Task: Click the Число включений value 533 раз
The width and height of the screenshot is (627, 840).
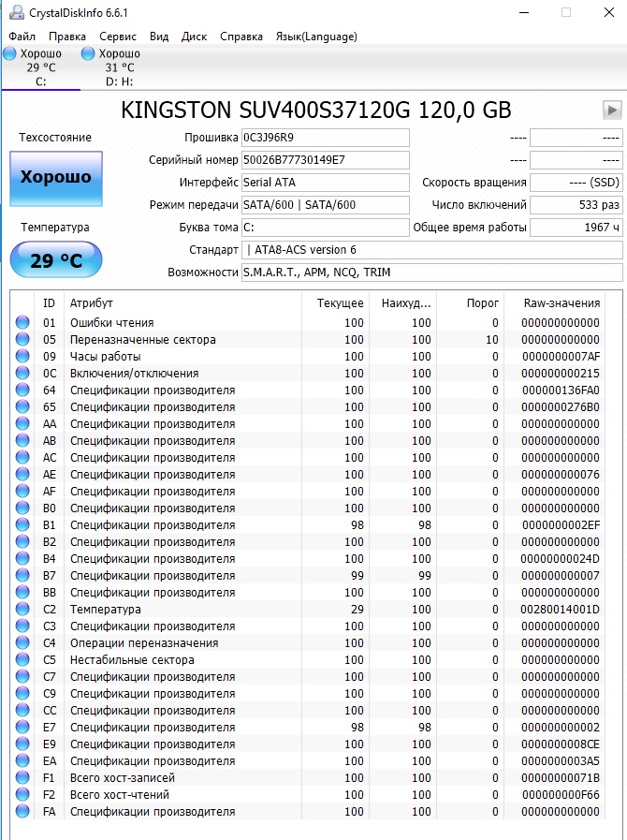Action: pos(576,205)
